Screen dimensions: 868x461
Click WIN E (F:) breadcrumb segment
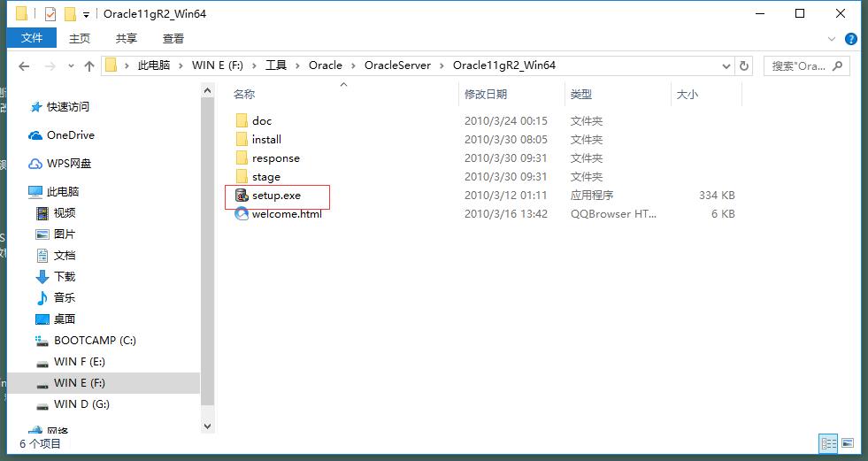coord(218,65)
